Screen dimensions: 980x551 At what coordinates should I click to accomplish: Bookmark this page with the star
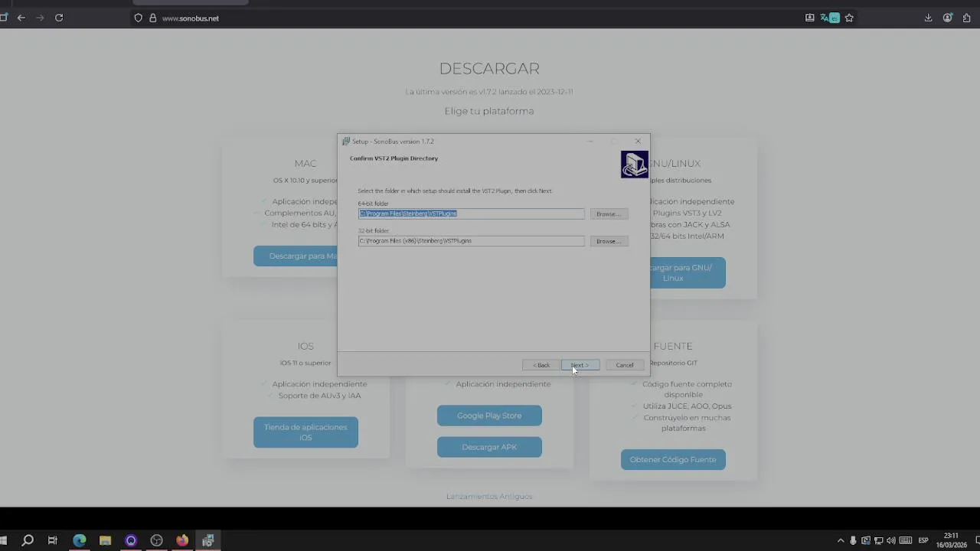click(x=849, y=18)
